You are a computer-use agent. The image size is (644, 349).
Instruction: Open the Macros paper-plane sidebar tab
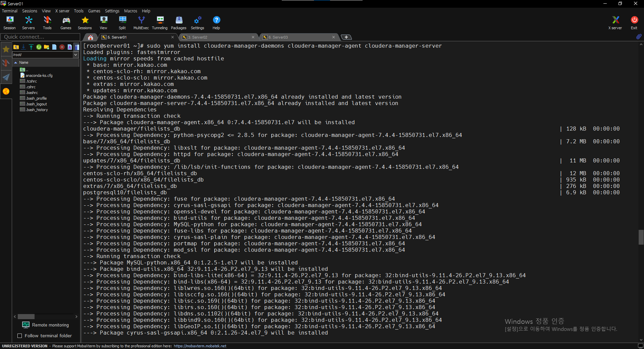coord(6,77)
